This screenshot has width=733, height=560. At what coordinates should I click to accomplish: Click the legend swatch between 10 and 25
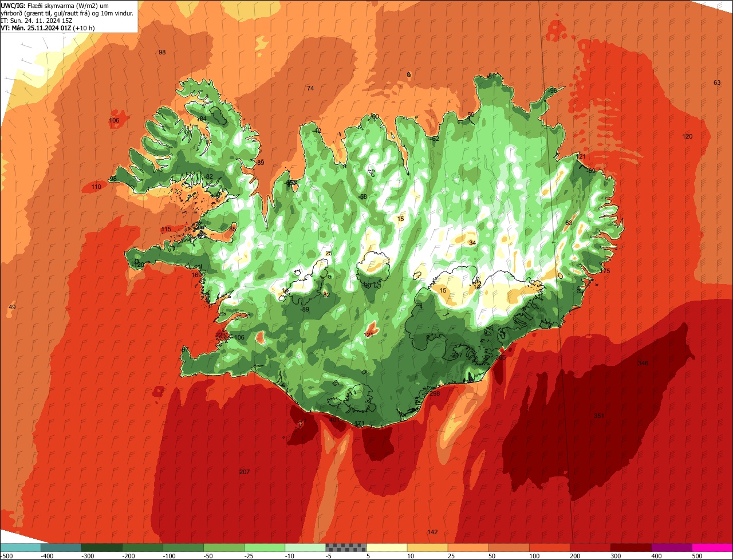click(x=427, y=547)
